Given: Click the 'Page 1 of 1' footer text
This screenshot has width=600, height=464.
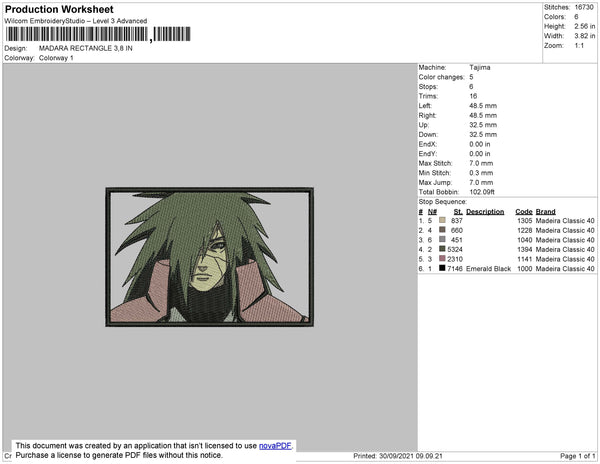Looking at the screenshot, I should pyautogui.click(x=577, y=456).
